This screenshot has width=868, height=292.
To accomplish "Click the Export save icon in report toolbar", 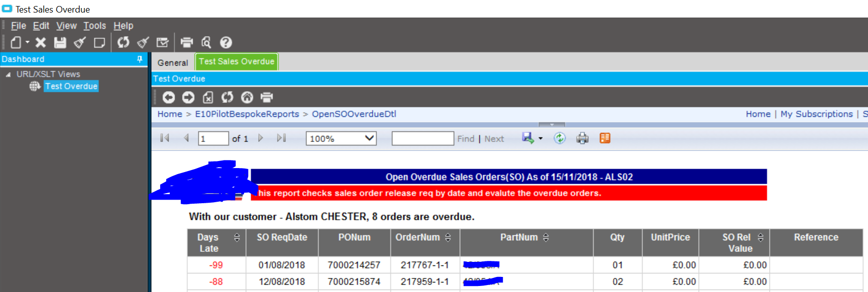I will coord(528,138).
